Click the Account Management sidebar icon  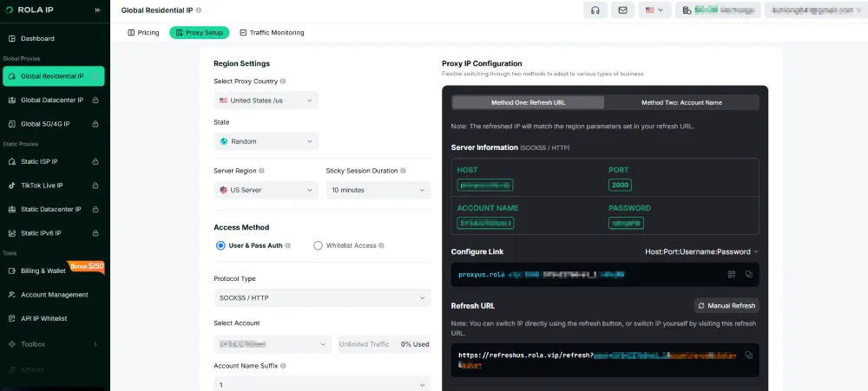[12, 295]
